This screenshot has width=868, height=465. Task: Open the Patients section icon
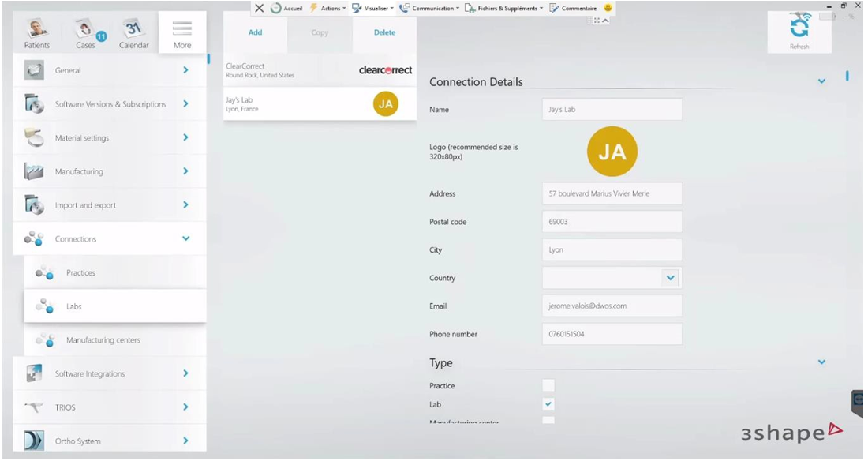pos(37,28)
